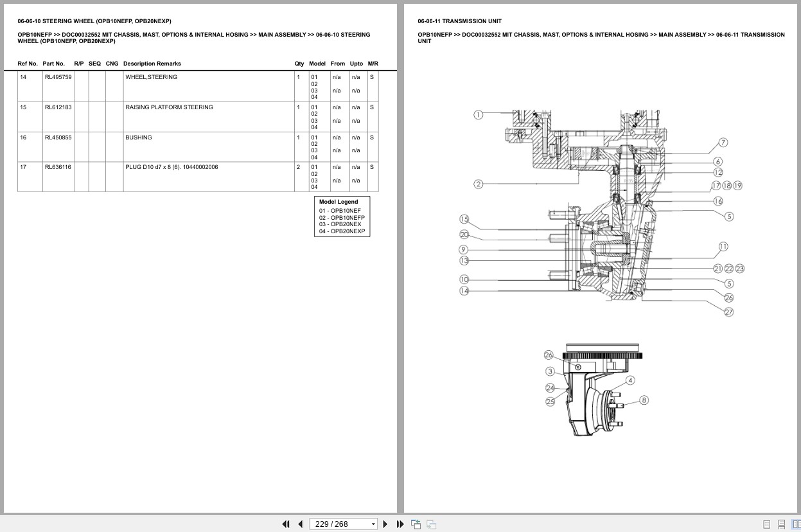Jump to the last page

point(400,524)
